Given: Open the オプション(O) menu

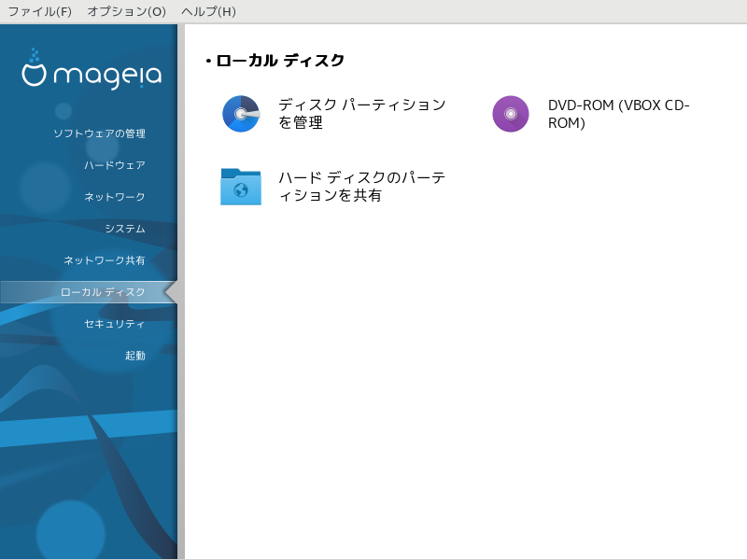Looking at the screenshot, I should [127, 11].
